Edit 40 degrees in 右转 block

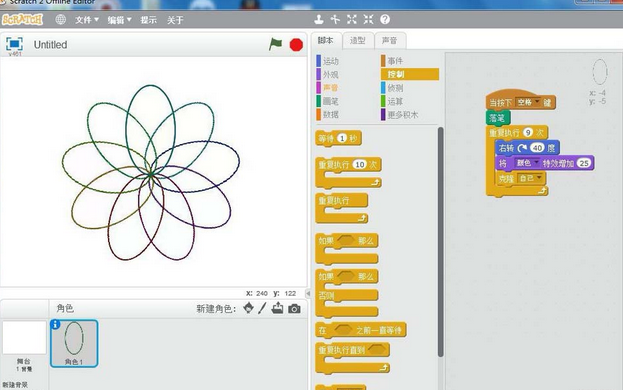point(537,148)
